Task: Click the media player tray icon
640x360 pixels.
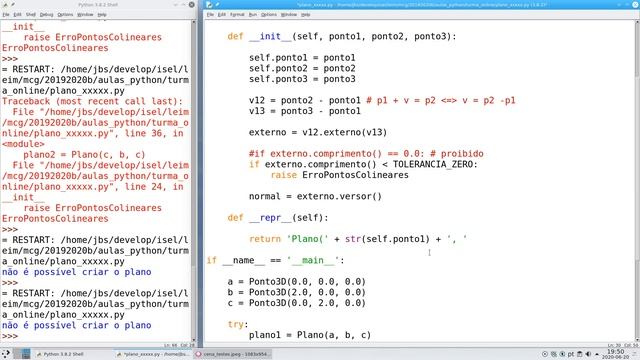Action: pyautogui.click(x=545, y=354)
